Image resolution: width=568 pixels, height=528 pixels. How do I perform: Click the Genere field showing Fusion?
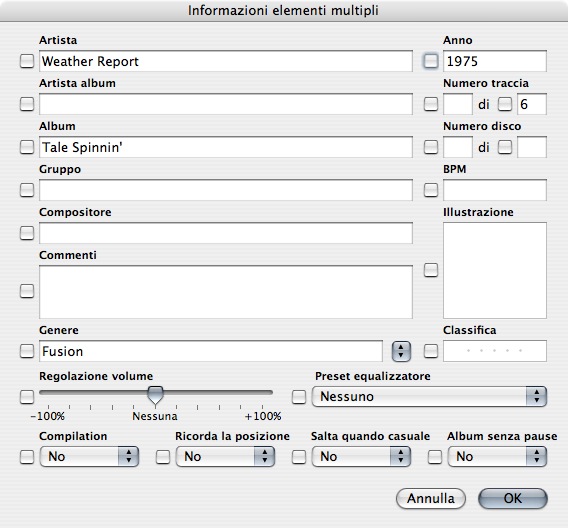tap(211, 351)
